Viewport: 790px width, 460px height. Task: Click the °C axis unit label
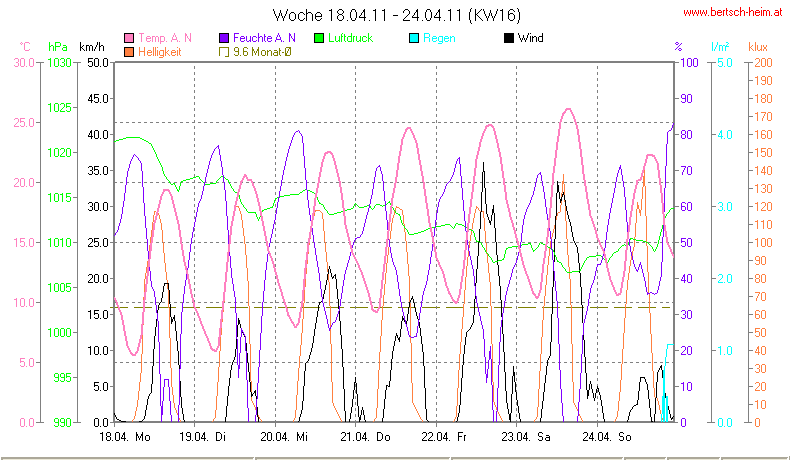(x=25, y=47)
